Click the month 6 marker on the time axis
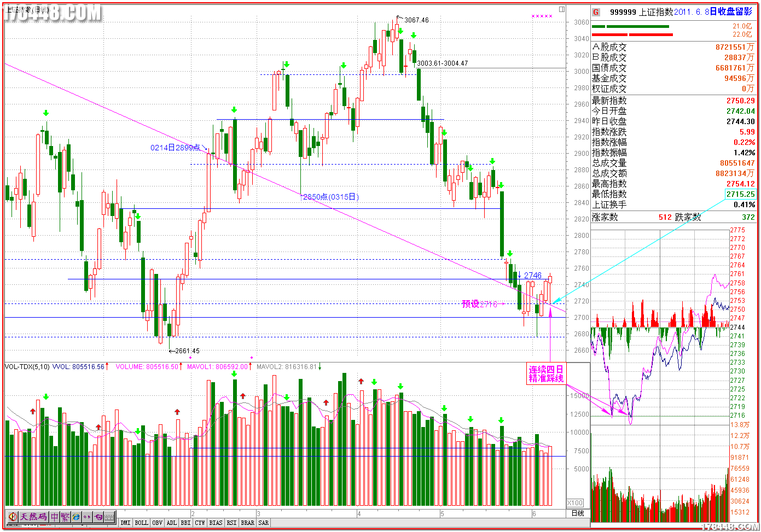 click(x=534, y=514)
